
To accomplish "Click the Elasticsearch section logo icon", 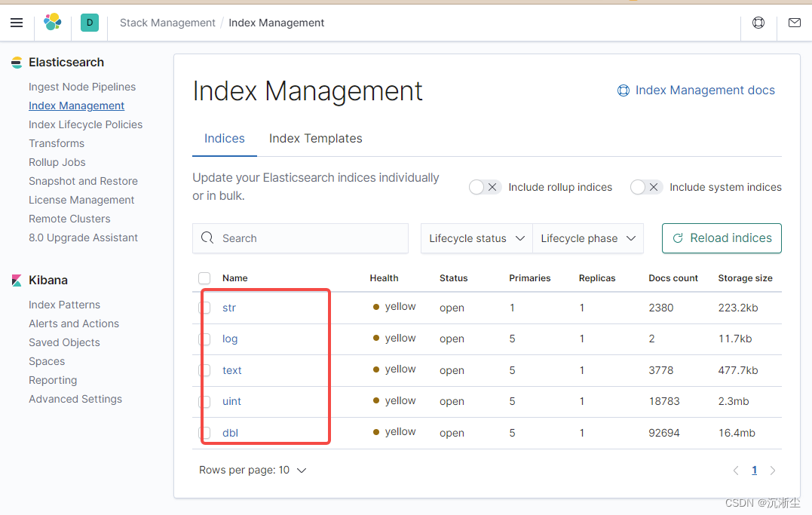I will coord(17,63).
